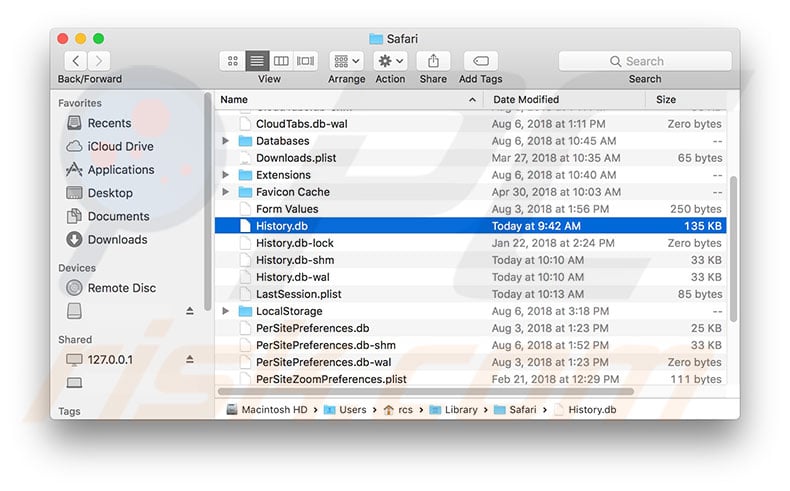This screenshot has width=790, height=491.
Task: Go to Macintosh HD in path bar
Action: tap(267, 409)
